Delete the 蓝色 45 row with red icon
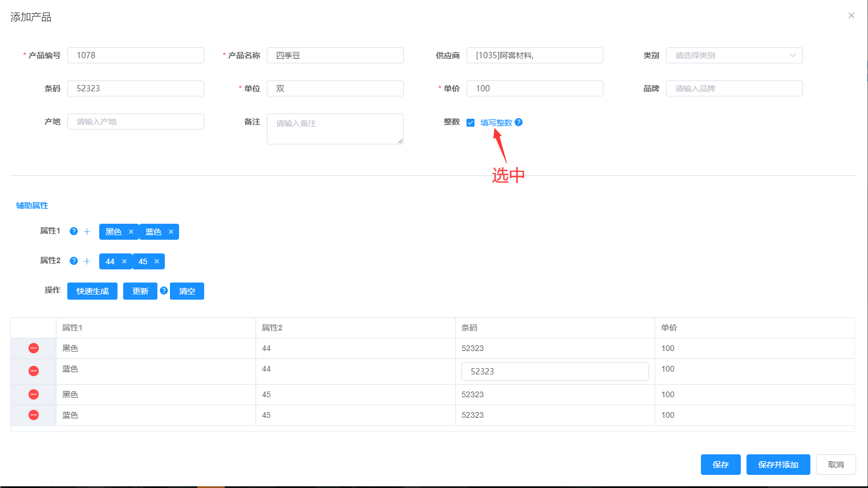 (x=34, y=415)
